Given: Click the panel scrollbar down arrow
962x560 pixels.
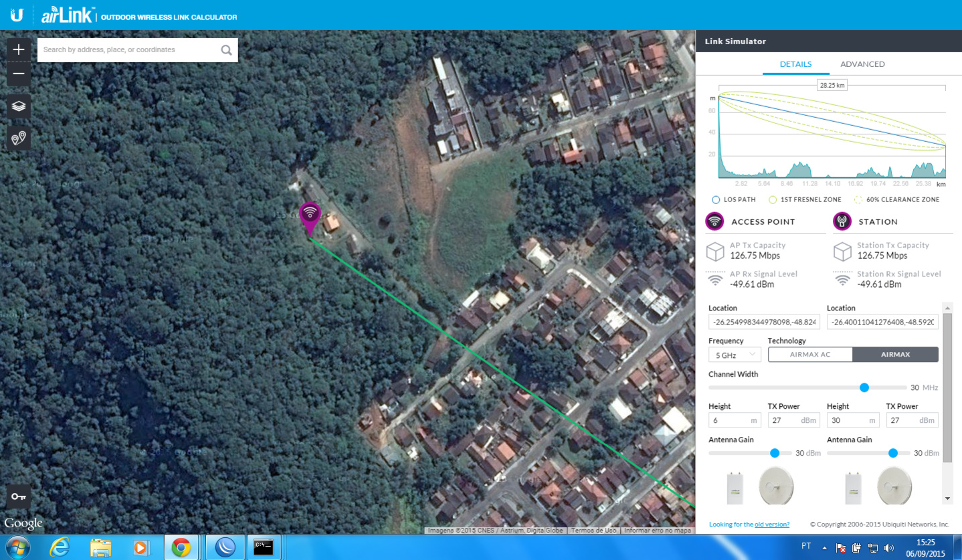Looking at the screenshot, I should click(x=947, y=498).
